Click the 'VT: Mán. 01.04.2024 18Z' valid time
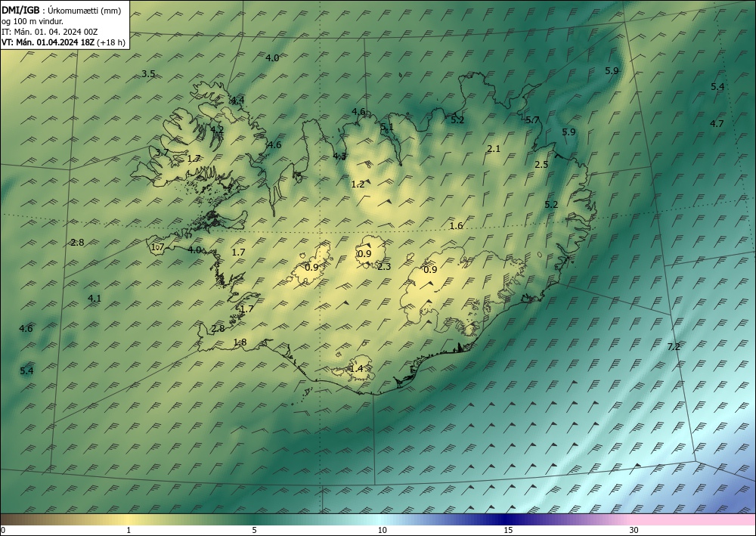Screen dimensions: 756x536 pos(48,42)
